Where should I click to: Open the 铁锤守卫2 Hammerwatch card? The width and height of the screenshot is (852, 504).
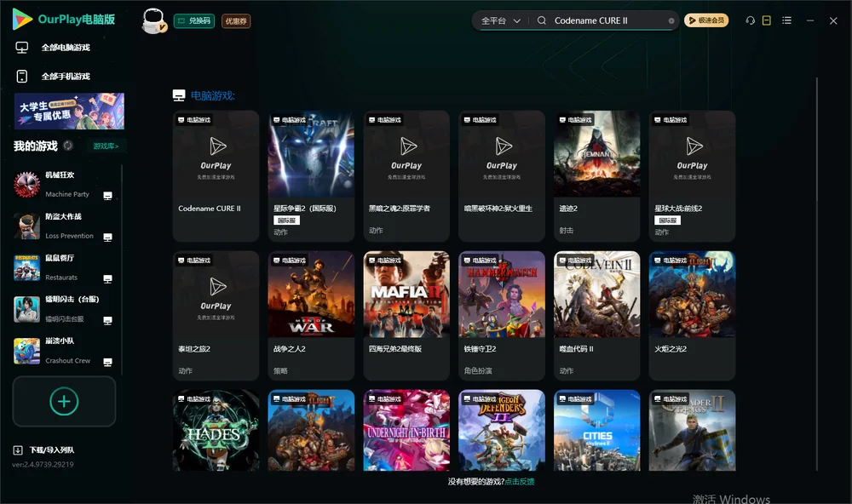[502, 316]
